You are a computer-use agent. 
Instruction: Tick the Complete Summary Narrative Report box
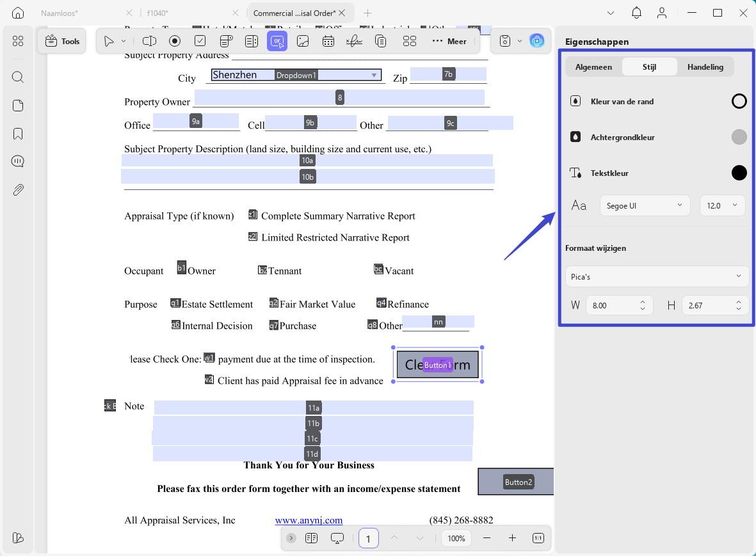pyautogui.click(x=253, y=214)
